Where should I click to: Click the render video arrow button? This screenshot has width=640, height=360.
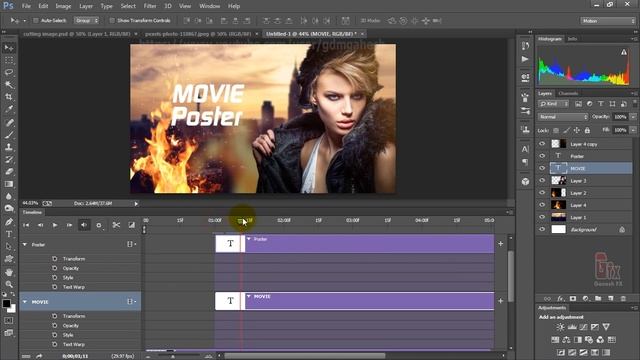[x=39, y=356]
